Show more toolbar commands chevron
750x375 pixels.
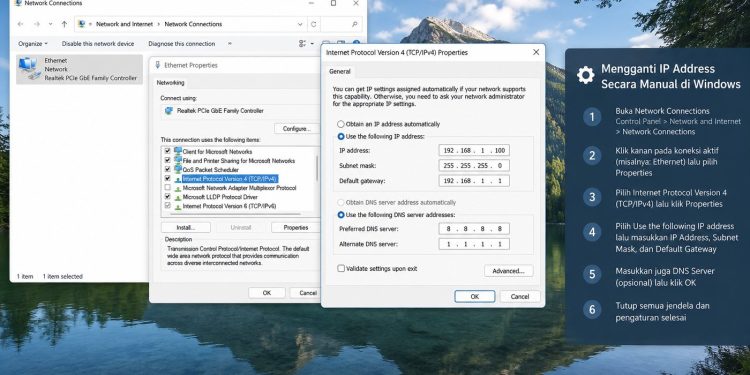point(230,44)
